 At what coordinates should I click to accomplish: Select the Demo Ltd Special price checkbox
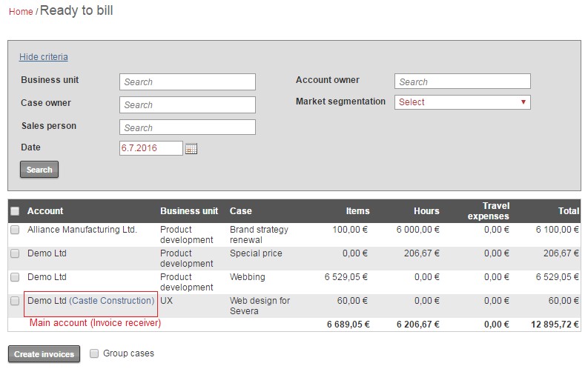pos(15,254)
